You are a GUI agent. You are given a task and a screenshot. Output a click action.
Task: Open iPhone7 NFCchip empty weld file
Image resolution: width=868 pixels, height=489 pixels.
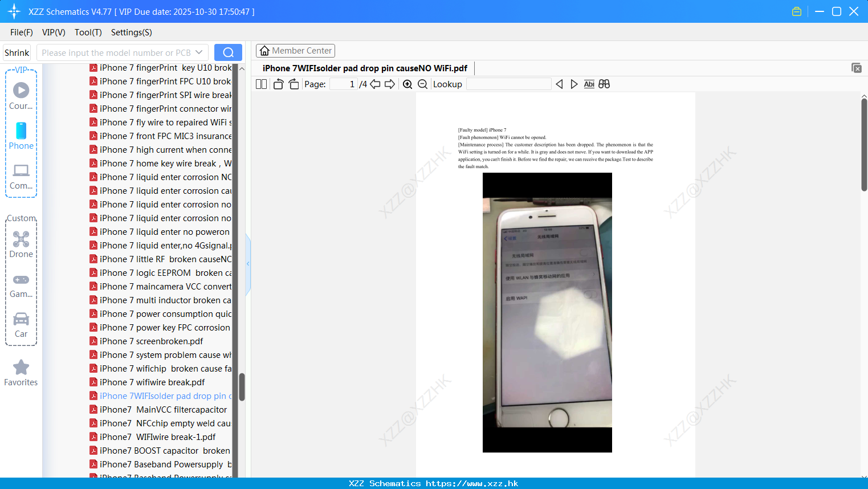(160, 423)
